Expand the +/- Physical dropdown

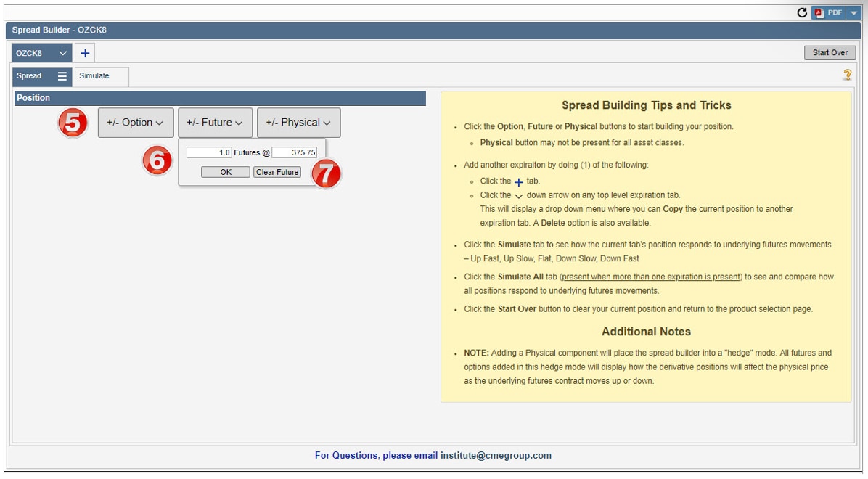(x=298, y=123)
